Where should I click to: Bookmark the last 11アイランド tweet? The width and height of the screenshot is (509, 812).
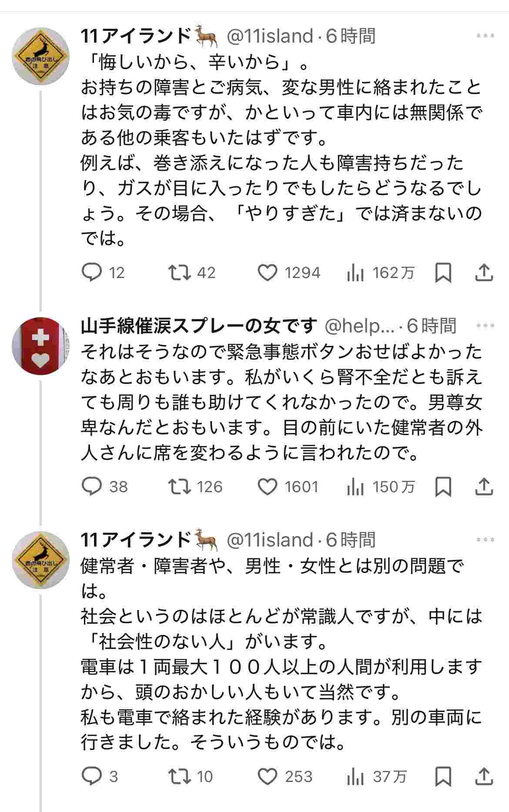443,776
